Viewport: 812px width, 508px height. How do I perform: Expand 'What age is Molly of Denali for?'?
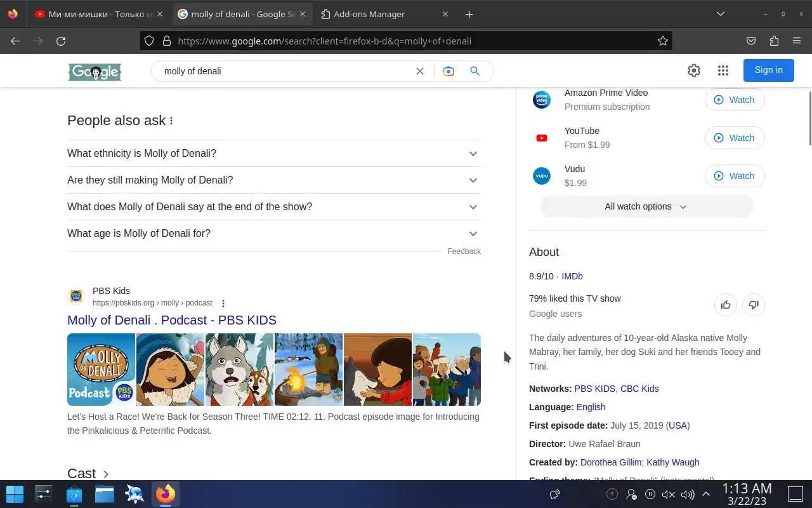274,234
